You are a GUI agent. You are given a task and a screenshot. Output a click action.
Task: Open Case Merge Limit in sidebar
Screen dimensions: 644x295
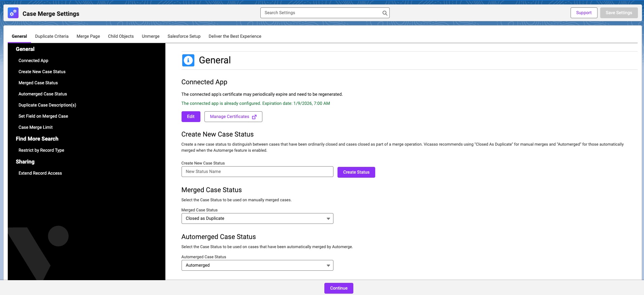point(35,127)
